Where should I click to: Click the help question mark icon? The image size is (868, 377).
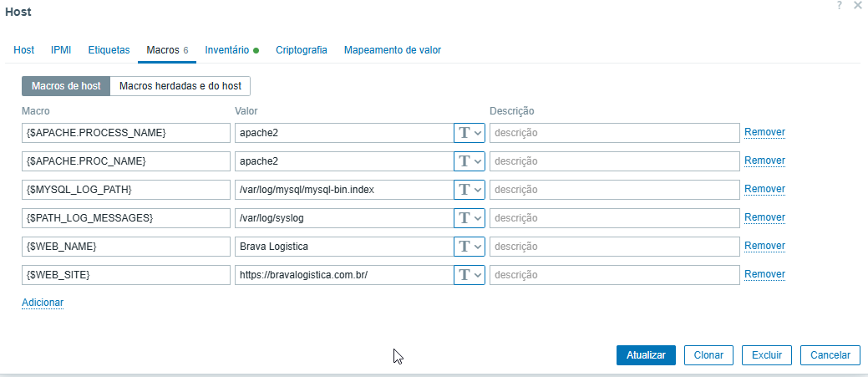point(840,6)
